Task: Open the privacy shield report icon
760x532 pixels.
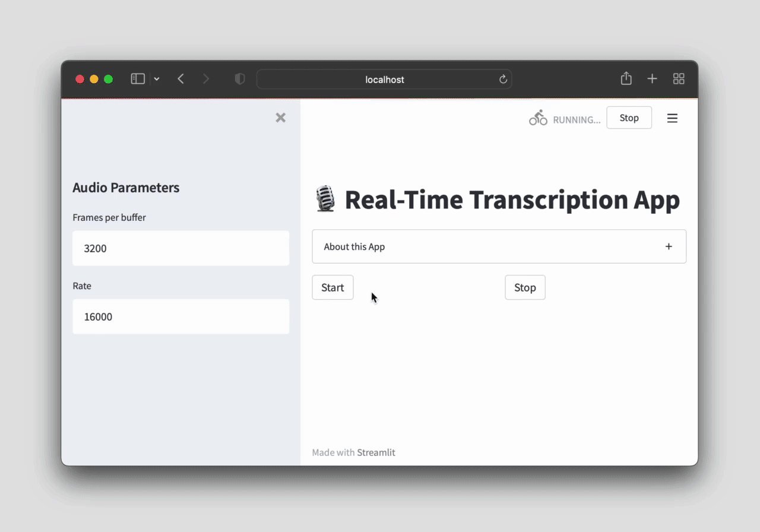Action: pos(240,79)
